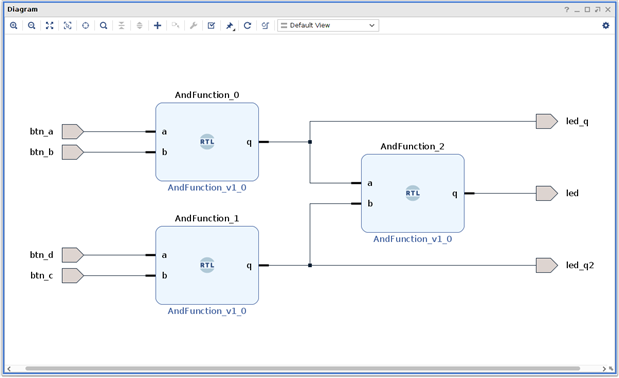Maximize the Diagram panel
This screenshot has height=378, width=619.
[x=587, y=9]
